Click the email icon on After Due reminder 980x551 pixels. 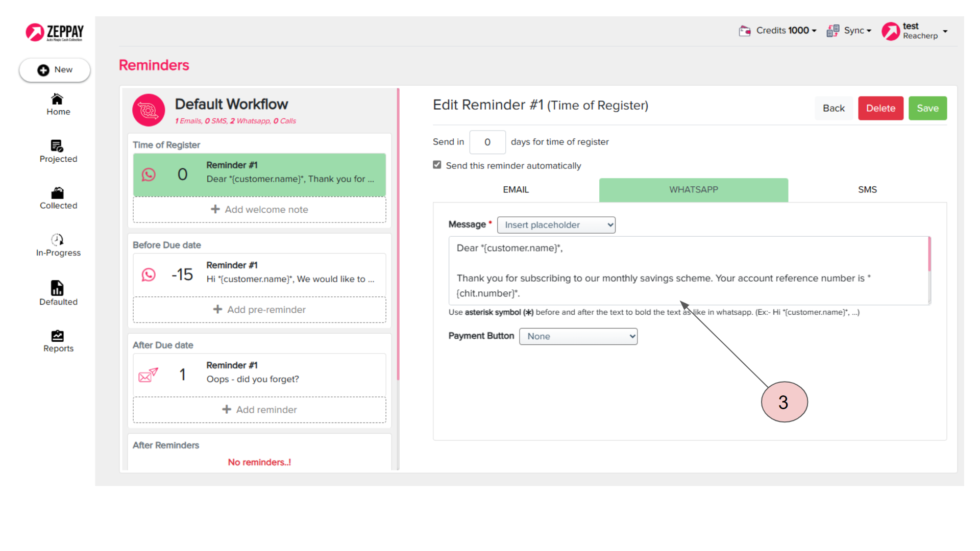pyautogui.click(x=149, y=375)
